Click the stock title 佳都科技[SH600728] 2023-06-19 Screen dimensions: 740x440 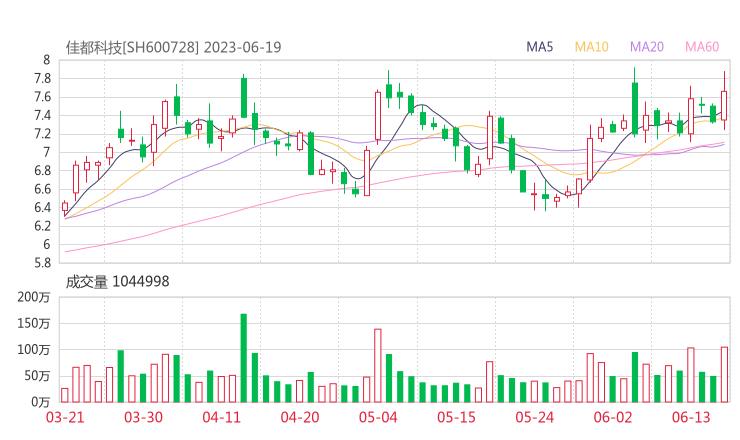pyautogui.click(x=173, y=47)
